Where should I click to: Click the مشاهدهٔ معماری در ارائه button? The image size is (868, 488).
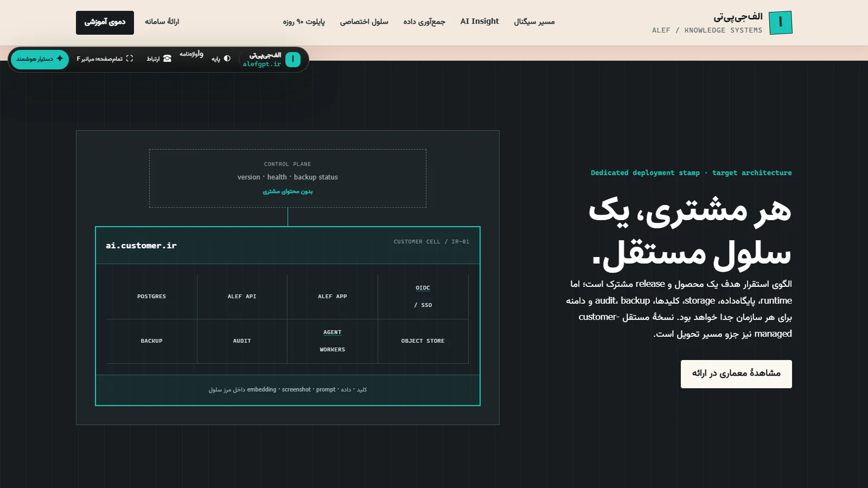coord(736,374)
